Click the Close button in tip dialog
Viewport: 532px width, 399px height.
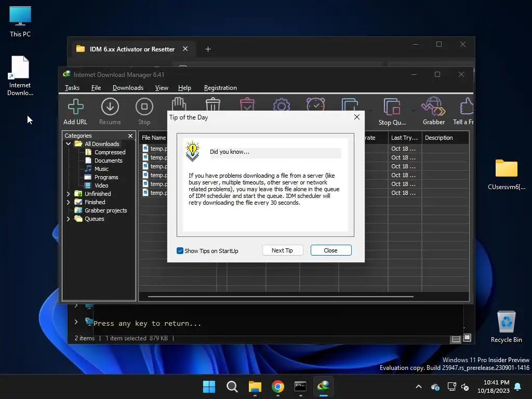pyautogui.click(x=331, y=250)
